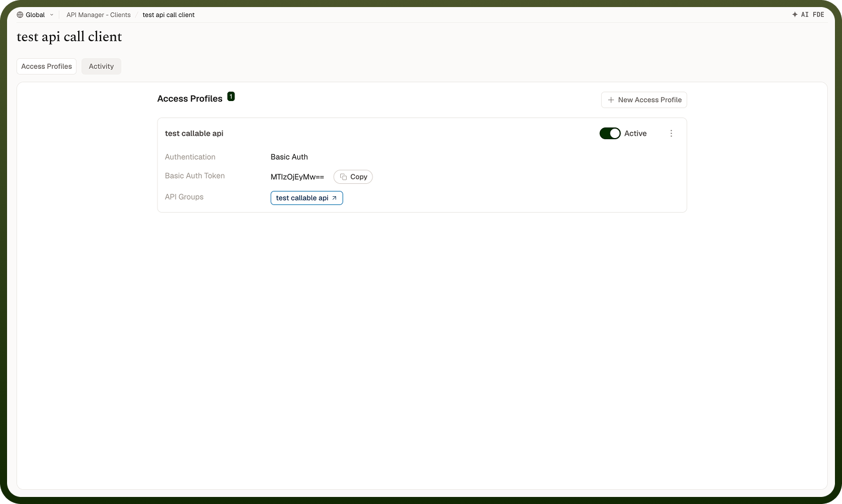842x504 pixels.
Task: Click test api call client breadcrumb
Action: point(169,15)
